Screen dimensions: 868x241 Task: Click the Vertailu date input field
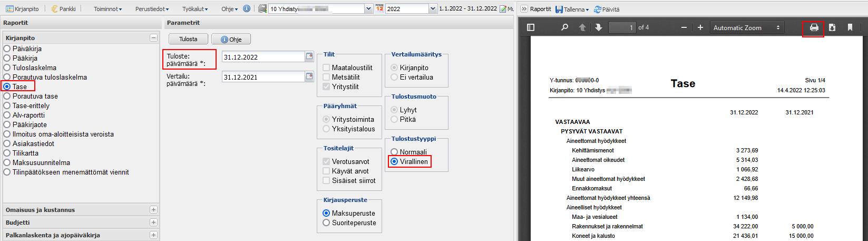(x=264, y=77)
